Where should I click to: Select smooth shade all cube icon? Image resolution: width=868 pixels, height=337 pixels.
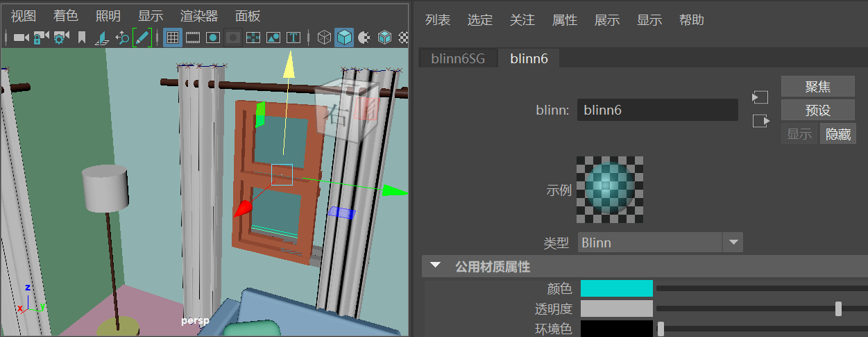pyautogui.click(x=344, y=37)
